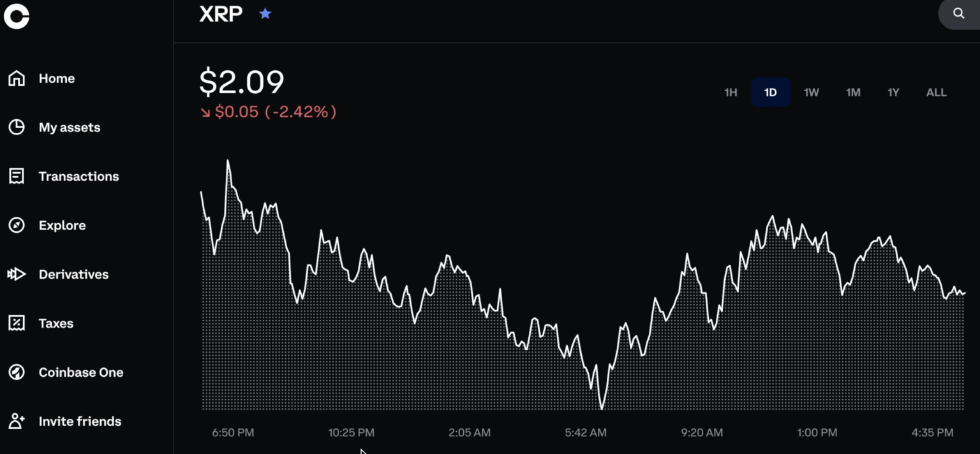The image size is (980, 454).
Task: Show the 1M price chart
Action: pos(853,92)
